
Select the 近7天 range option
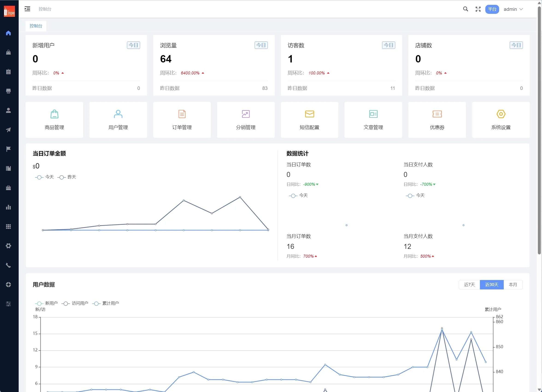tap(469, 284)
